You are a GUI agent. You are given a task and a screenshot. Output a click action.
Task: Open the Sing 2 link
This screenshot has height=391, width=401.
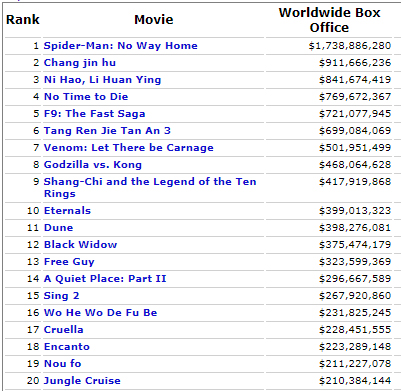point(61,296)
